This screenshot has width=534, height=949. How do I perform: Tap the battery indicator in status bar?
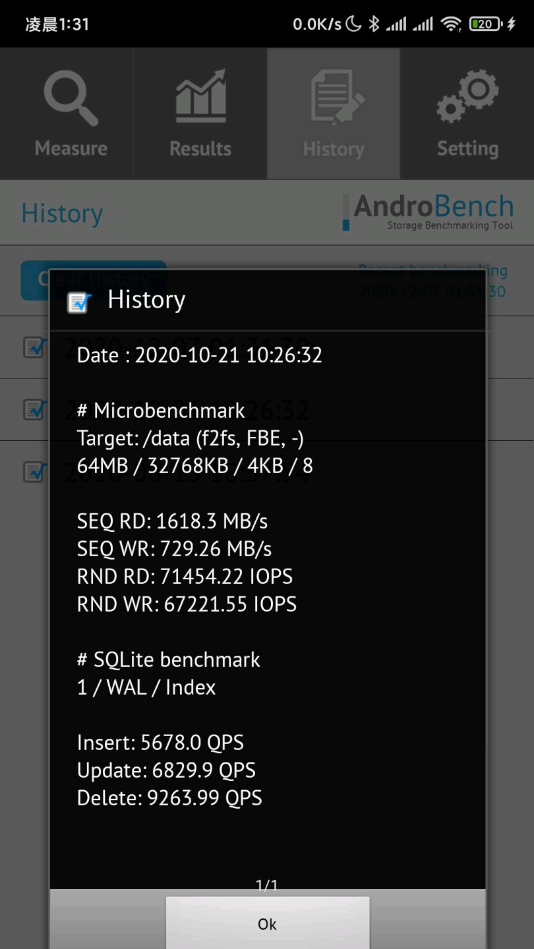486,24
